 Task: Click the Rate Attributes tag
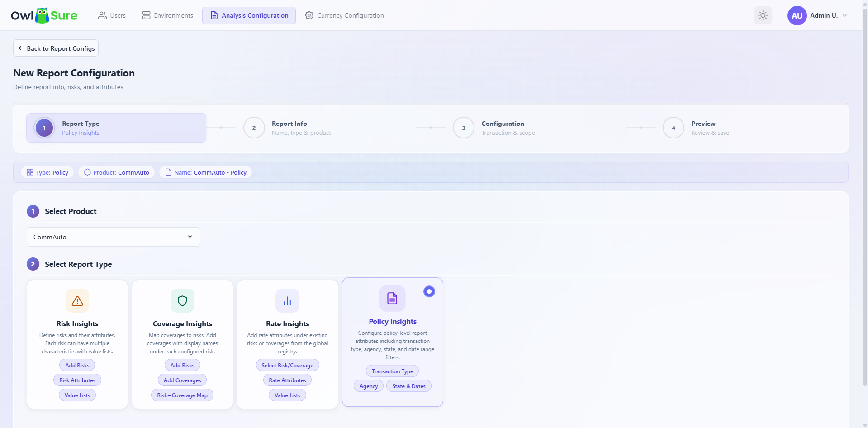tap(287, 380)
